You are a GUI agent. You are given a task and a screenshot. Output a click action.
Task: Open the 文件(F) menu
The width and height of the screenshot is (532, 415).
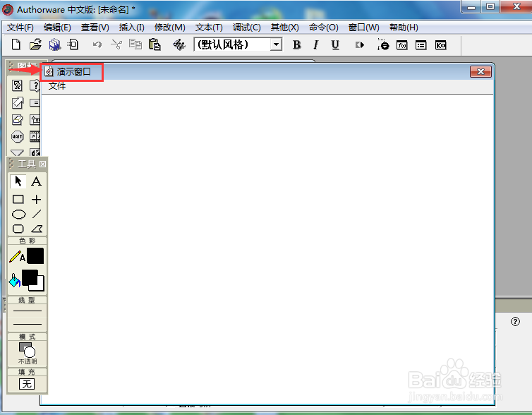[20, 27]
